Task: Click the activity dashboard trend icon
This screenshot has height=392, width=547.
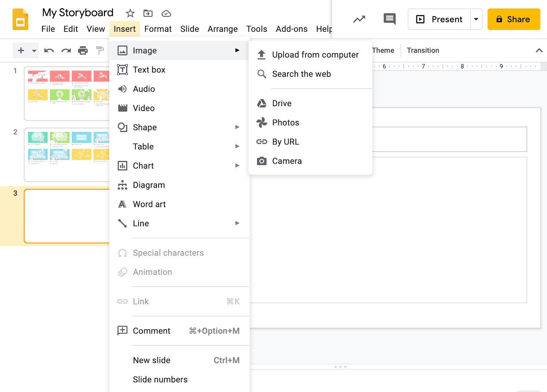Action: tap(359, 19)
